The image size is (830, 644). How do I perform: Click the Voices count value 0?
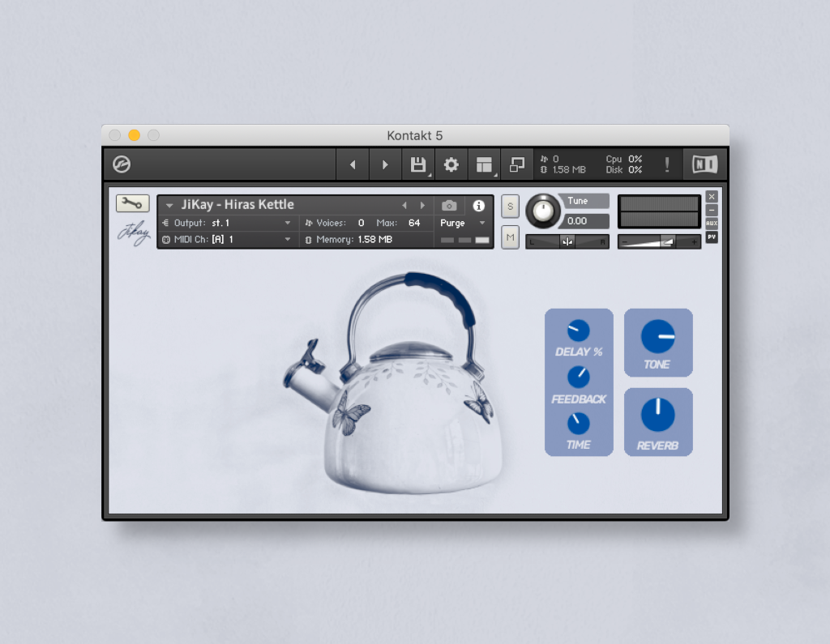pyautogui.click(x=361, y=223)
